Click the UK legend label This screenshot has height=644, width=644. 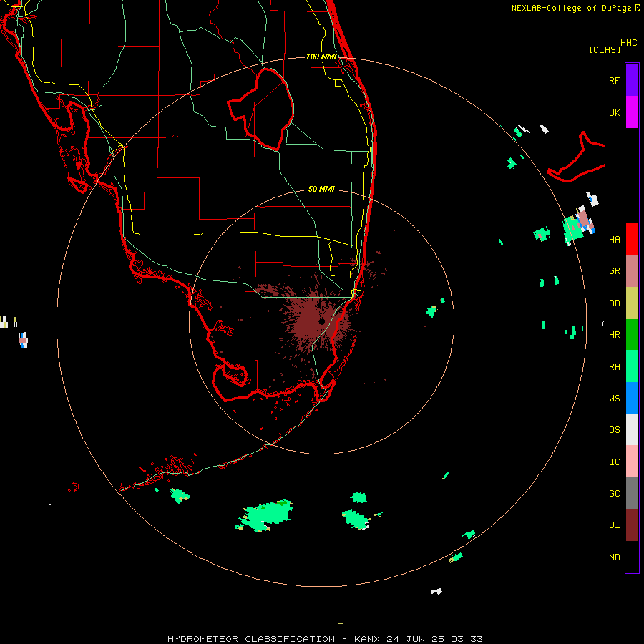click(614, 112)
